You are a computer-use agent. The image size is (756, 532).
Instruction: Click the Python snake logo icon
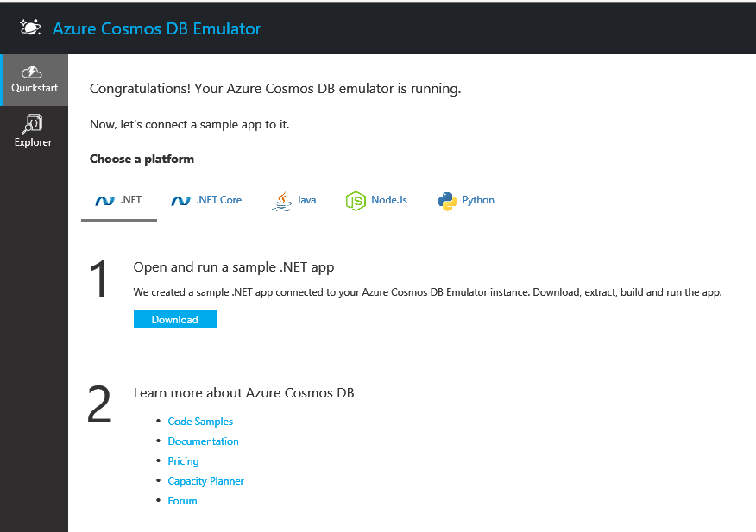(447, 201)
